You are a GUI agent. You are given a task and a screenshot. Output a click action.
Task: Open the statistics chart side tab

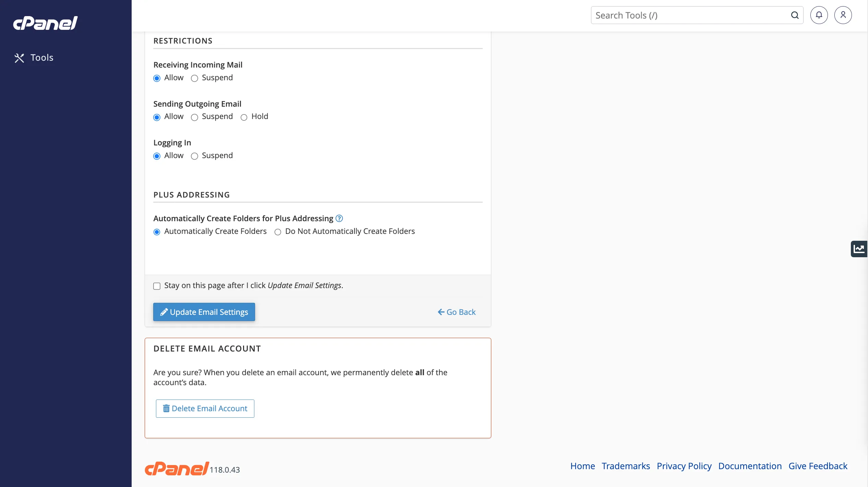tap(859, 249)
